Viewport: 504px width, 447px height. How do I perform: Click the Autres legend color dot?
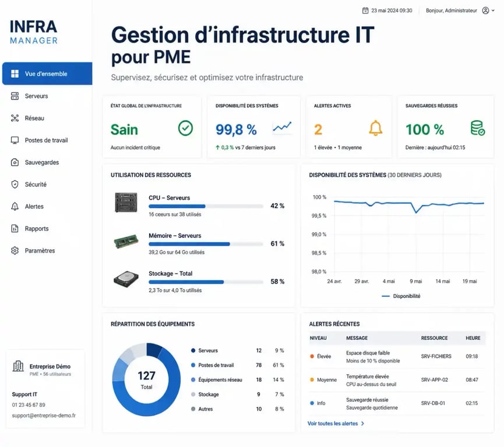tap(193, 409)
